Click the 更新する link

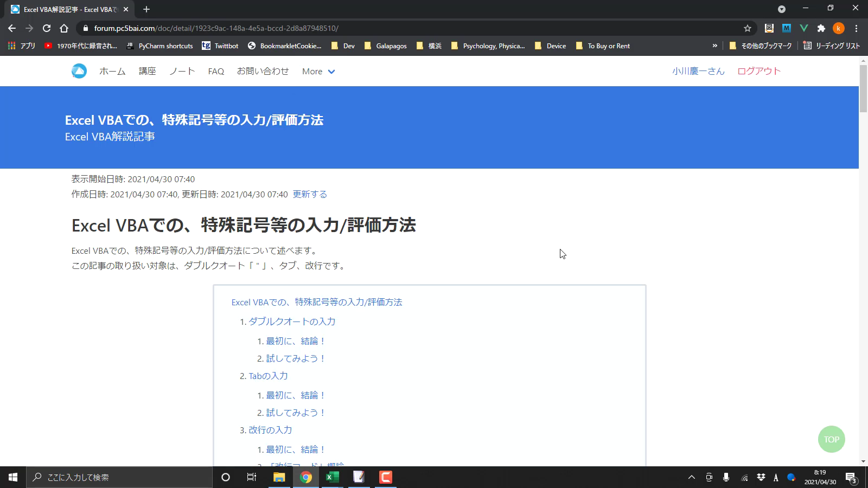pos(310,194)
